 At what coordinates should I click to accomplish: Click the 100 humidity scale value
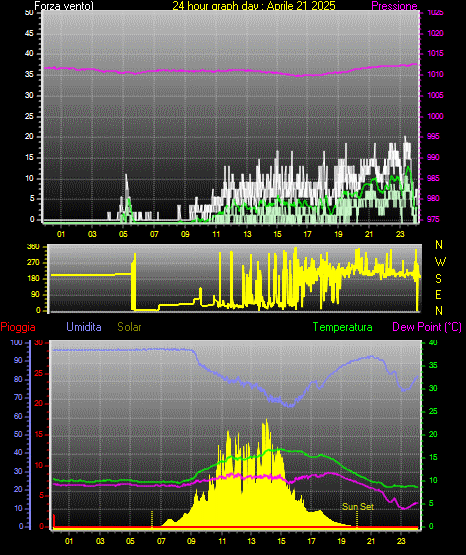(16, 342)
